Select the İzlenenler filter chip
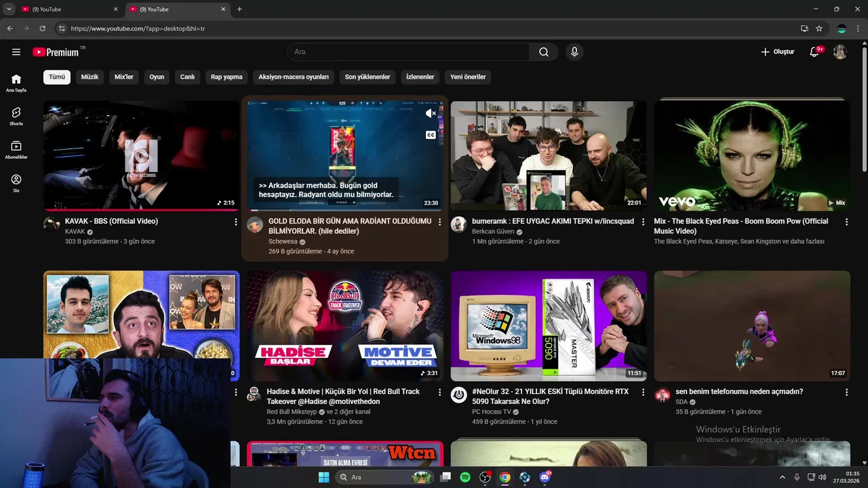868x488 pixels. coord(420,77)
